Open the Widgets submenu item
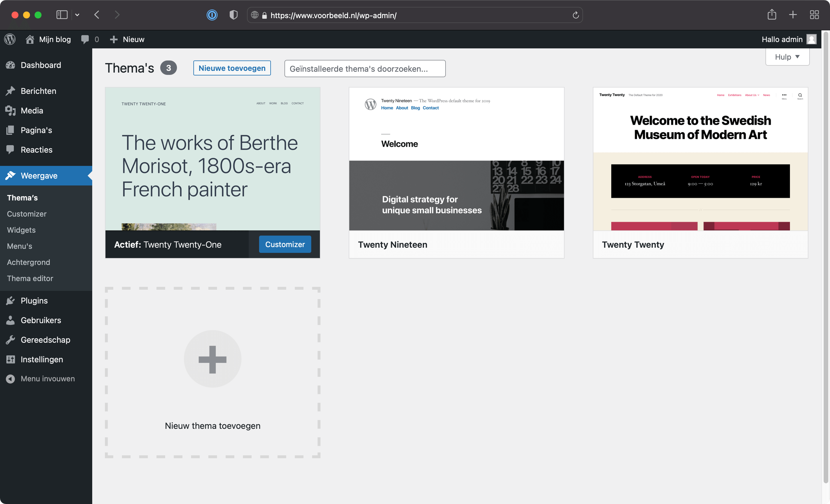830x504 pixels. [x=21, y=230]
